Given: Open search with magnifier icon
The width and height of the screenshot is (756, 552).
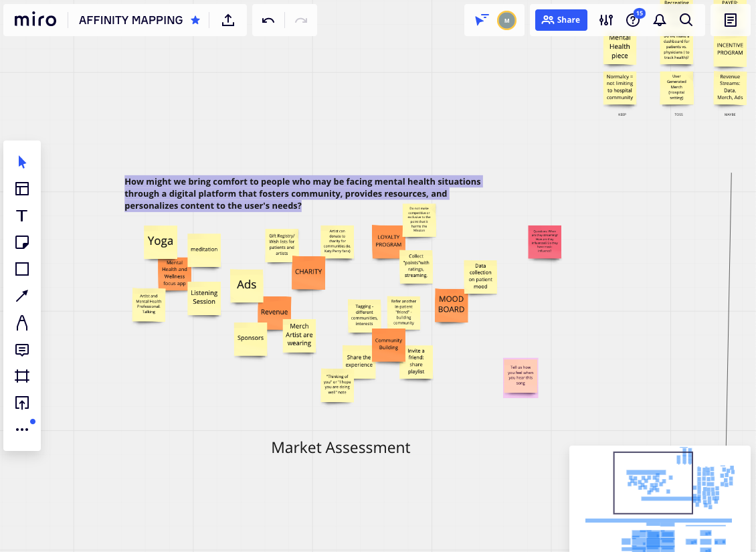Looking at the screenshot, I should coord(686,20).
